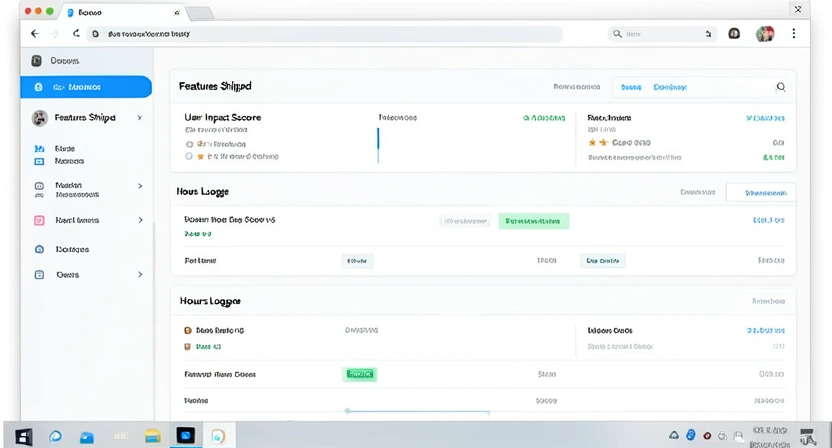Select second radio option under User Impact Score
Viewport: 832px width, 448px height.
point(189,157)
